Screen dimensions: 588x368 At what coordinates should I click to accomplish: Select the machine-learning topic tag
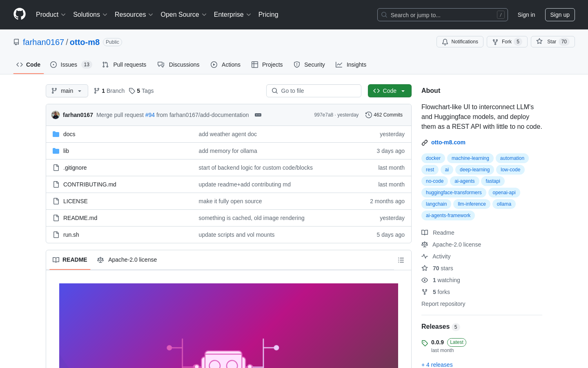pyautogui.click(x=470, y=158)
